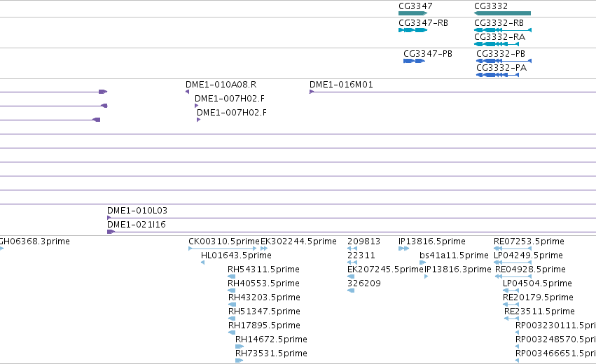Click the RP003230111.5prime EST label
This screenshot has height=364, width=596.
tap(555, 325)
